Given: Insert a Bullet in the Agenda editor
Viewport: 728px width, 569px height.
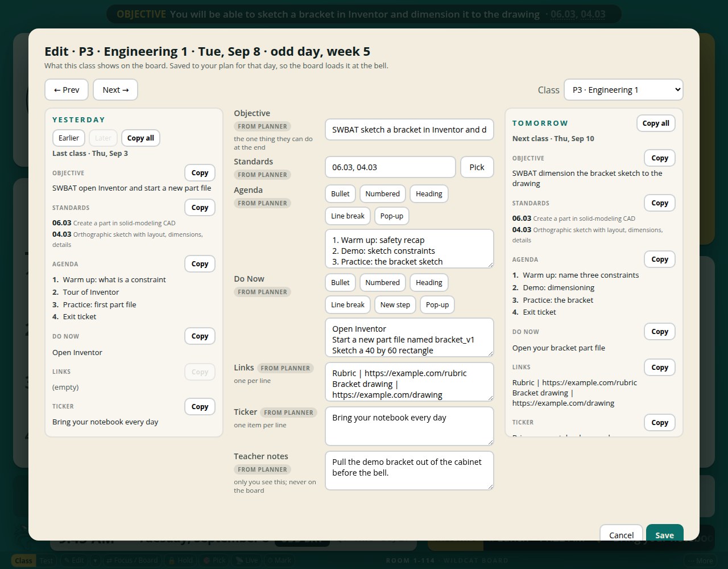Looking at the screenshot, I should tap(340, 194).
